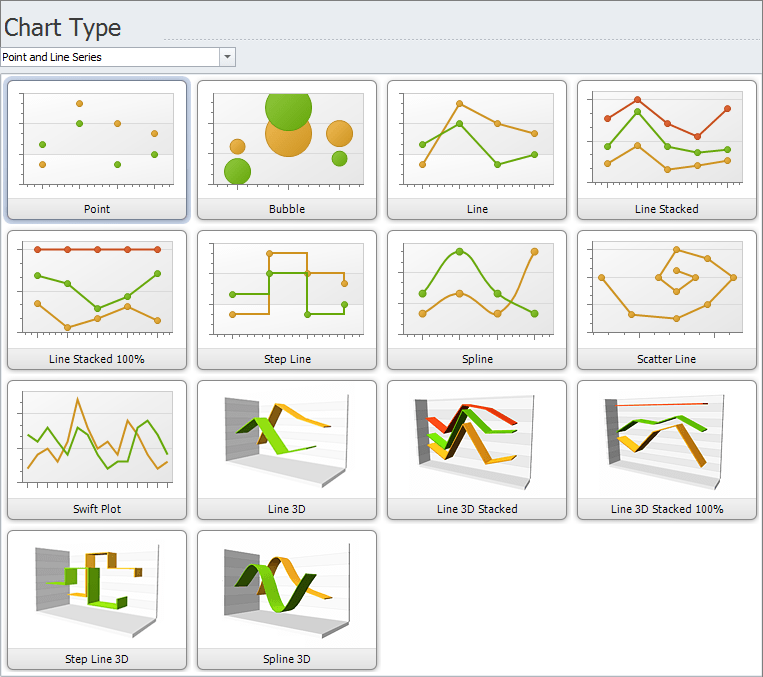Viewport: 763px width, 677px height.
Task: Click the Bubble label caption
Action: (287, 209)
